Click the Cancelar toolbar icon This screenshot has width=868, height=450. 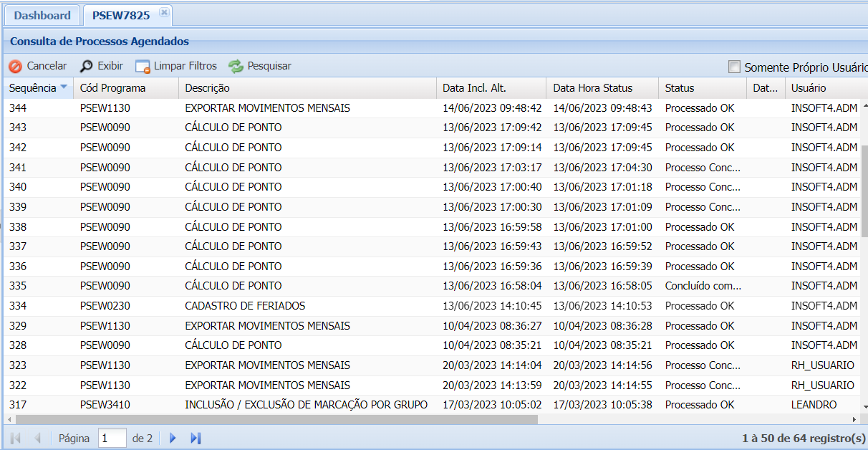16,67
